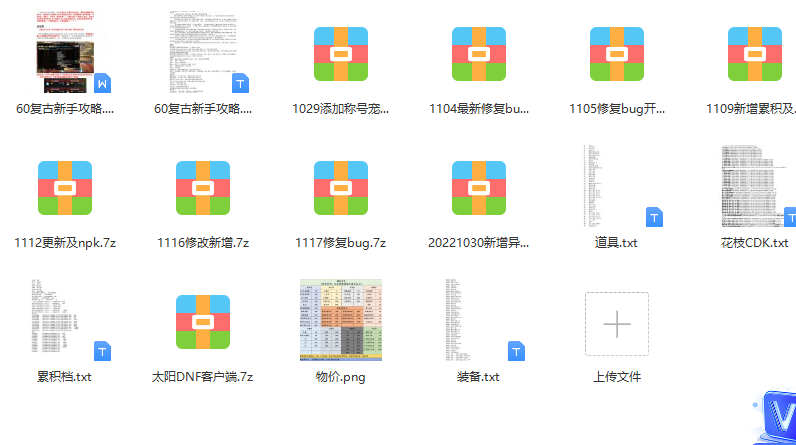Image resolution: width=796 pixels, height=445 pixels.
Task: Click the 装备.txt file name
Action: coord(478,377)
